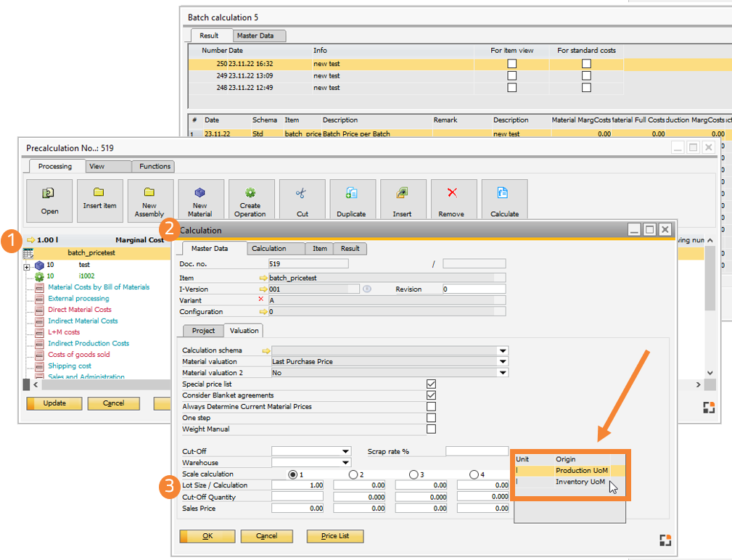Click the New Assembly toolbar icon

click(149, 199)
